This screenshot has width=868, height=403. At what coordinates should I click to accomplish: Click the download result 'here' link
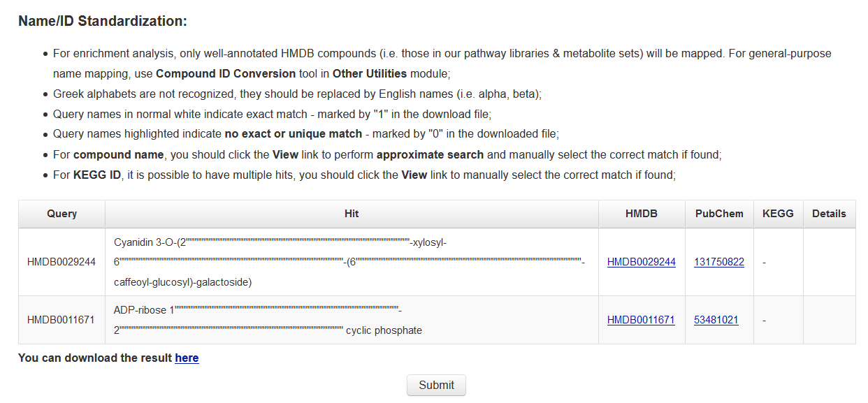(x=187, y=358)
